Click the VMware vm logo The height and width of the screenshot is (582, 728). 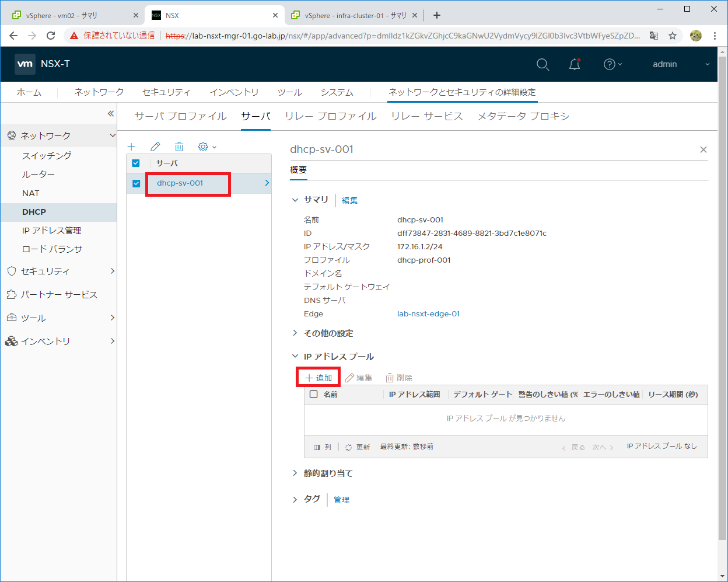[25, 64]
